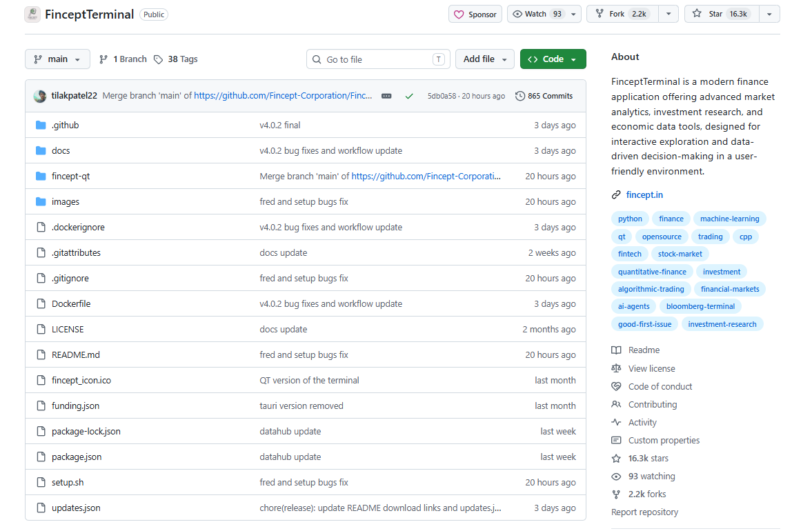Open the docs folder icon
The image size is (812, 531).
click(41, 150)
